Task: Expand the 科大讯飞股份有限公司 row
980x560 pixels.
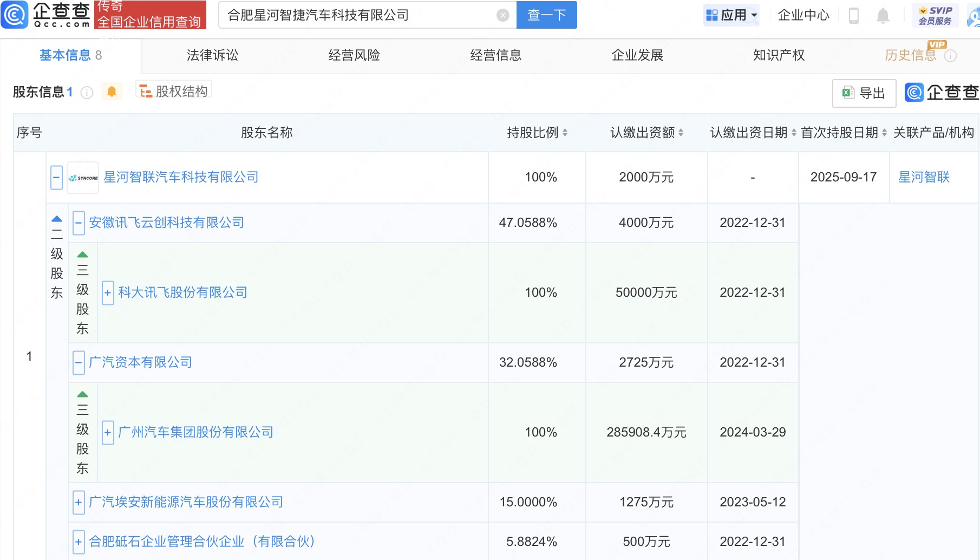Action: (x=108, y=293)
